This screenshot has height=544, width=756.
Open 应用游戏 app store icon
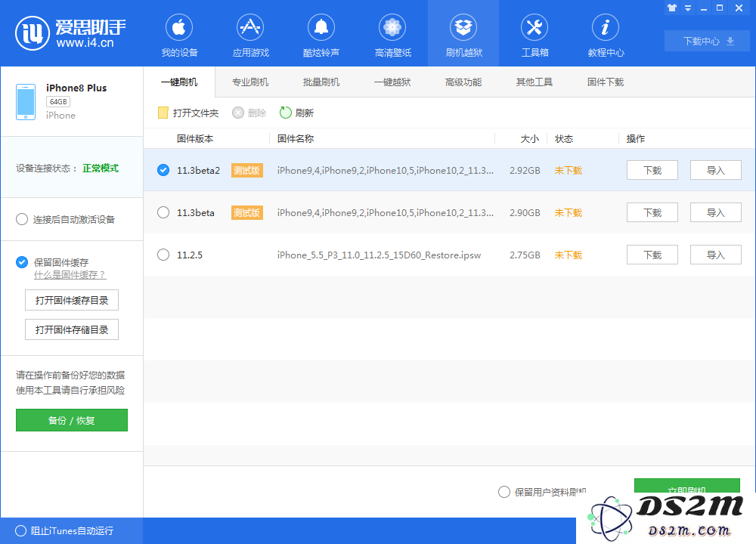coord(250,27)
